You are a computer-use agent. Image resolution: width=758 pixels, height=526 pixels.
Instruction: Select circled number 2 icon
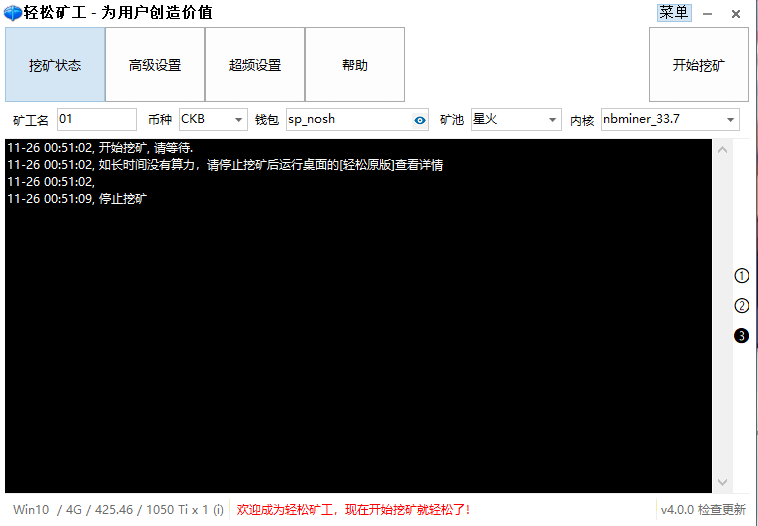pos(741,306)
